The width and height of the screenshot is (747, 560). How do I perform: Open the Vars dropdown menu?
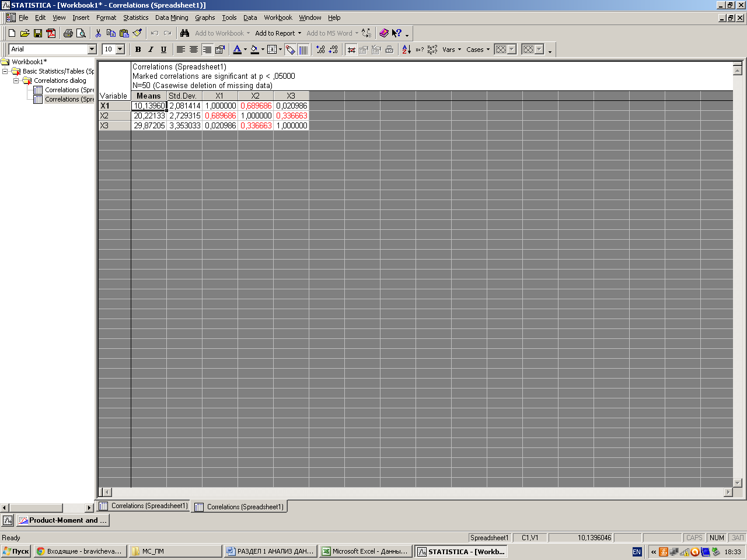(451, 50)
